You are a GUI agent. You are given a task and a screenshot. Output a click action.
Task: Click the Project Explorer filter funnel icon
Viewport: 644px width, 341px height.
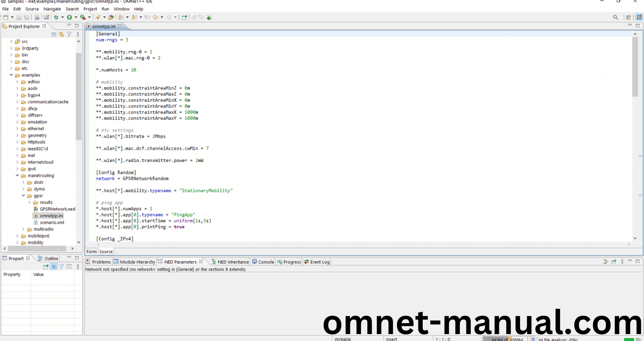(69, 34)
